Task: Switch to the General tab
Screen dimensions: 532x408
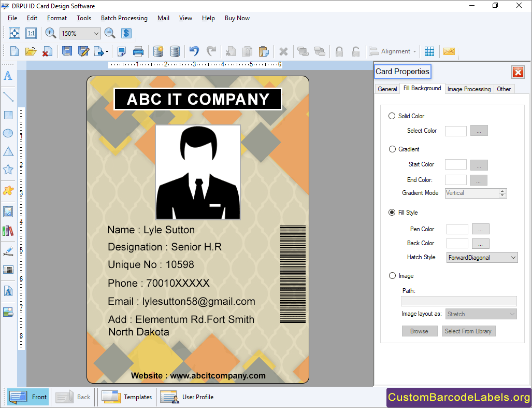Action: 387,89
